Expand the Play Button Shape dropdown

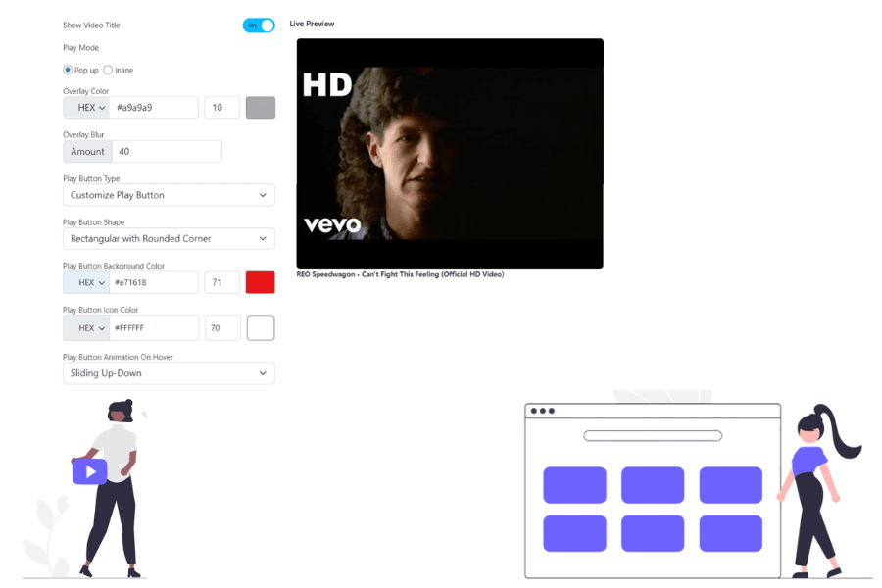tap(169, 238)
